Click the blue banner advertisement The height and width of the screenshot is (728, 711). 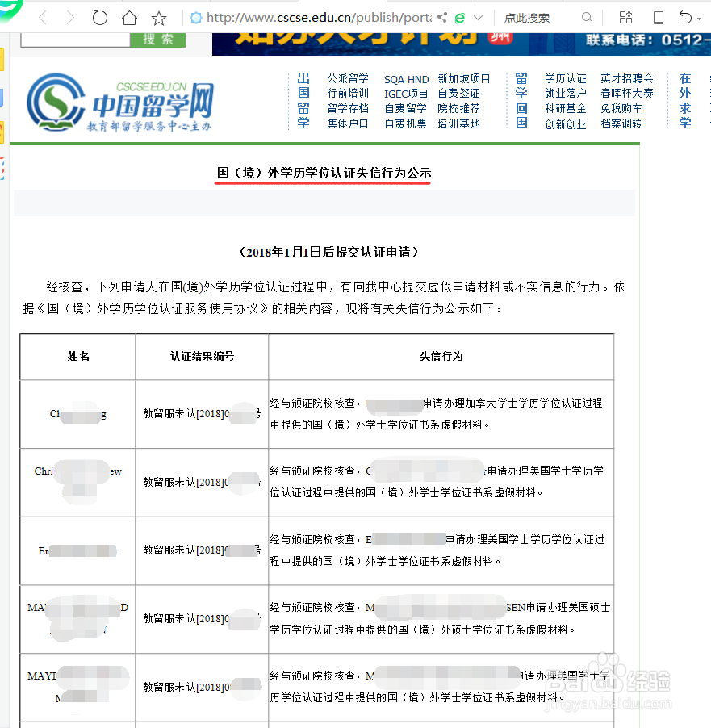(x=461, y=44)
